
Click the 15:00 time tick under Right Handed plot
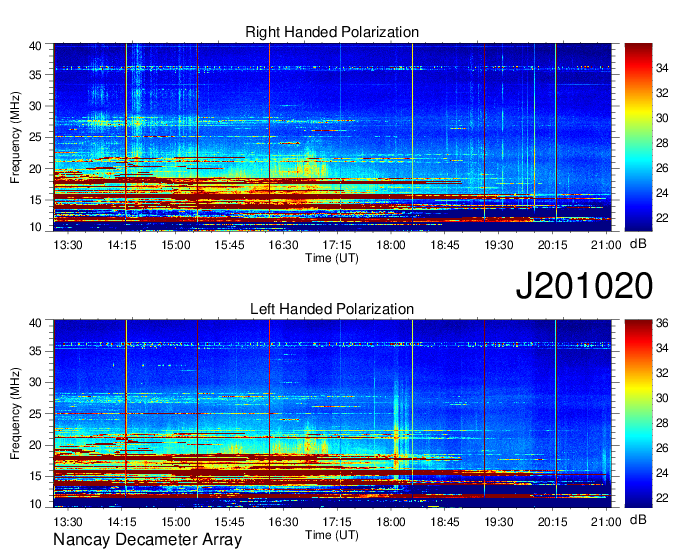point(176,245)
